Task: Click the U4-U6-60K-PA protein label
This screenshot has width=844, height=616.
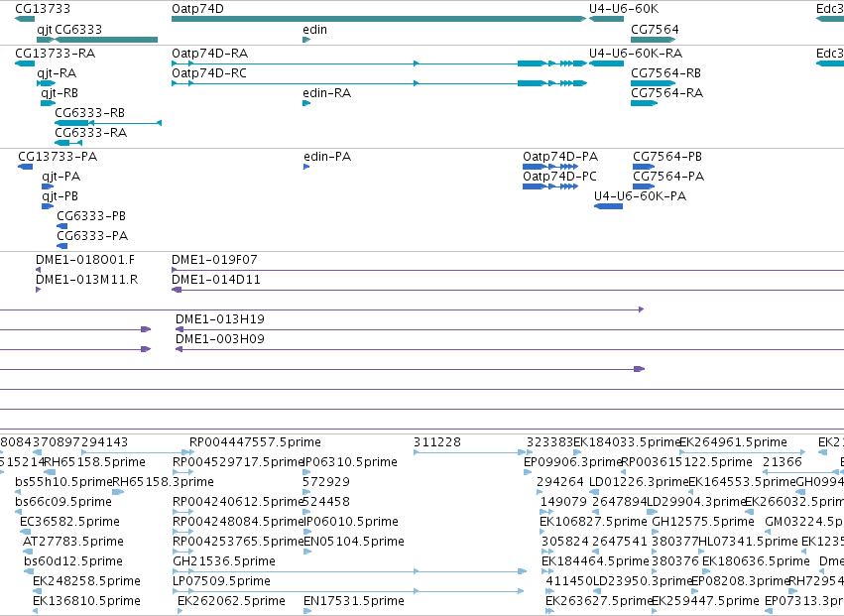Action: point(640,196)
